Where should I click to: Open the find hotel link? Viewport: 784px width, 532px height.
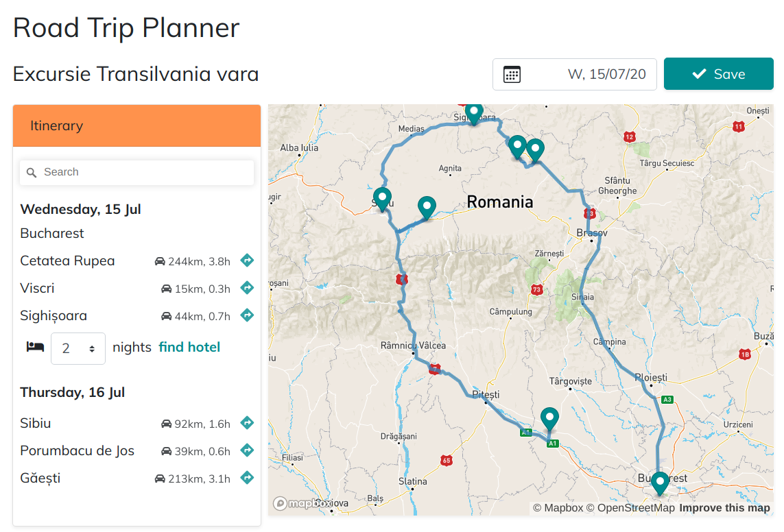(189, 347)
